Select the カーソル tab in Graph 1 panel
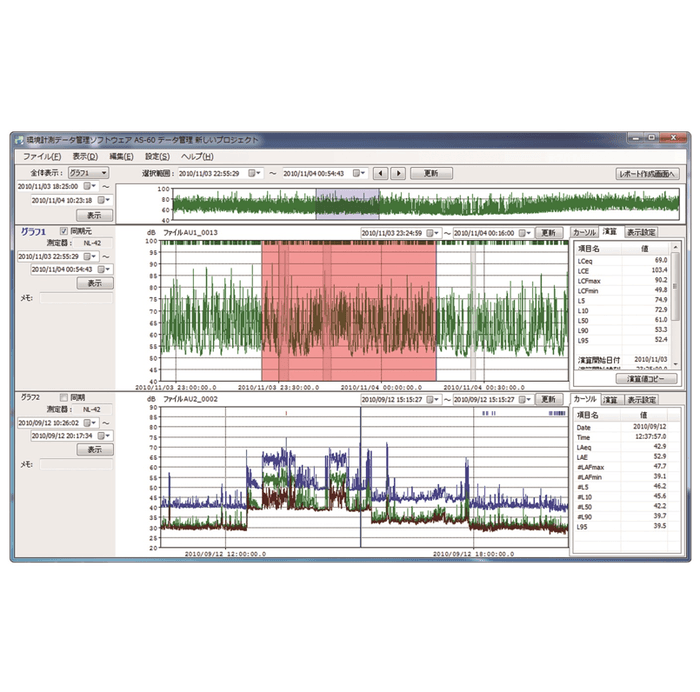This screenshot has width=700, height=692. click(587, 232)
